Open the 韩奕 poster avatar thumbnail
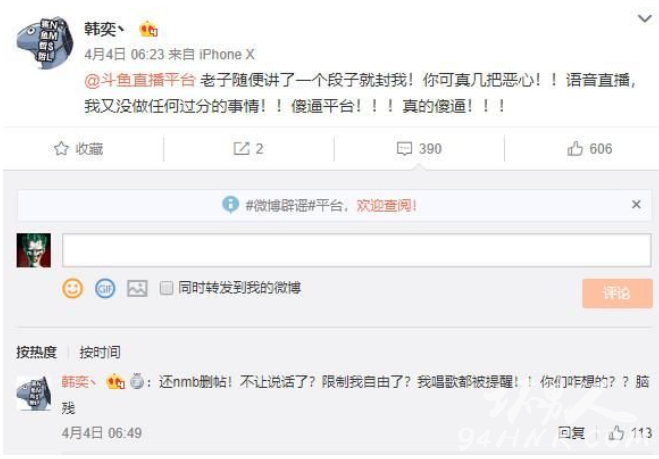The height and width of the screenshot is (459, 659). (45, 43)
